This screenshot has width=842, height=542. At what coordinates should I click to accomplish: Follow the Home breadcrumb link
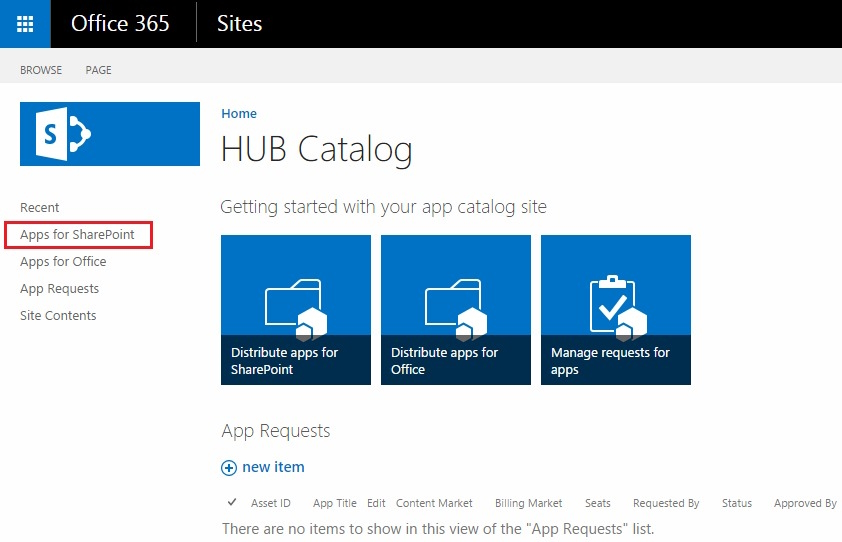[239, 113]
